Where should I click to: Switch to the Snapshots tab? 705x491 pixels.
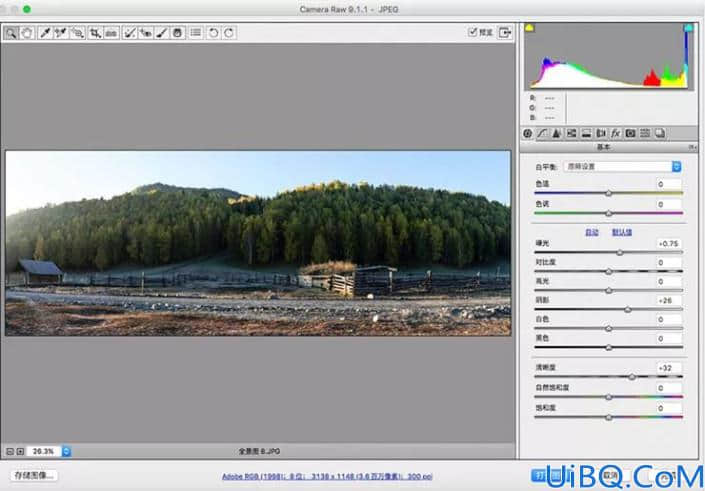pyautogui.click(x=660, y=134)
